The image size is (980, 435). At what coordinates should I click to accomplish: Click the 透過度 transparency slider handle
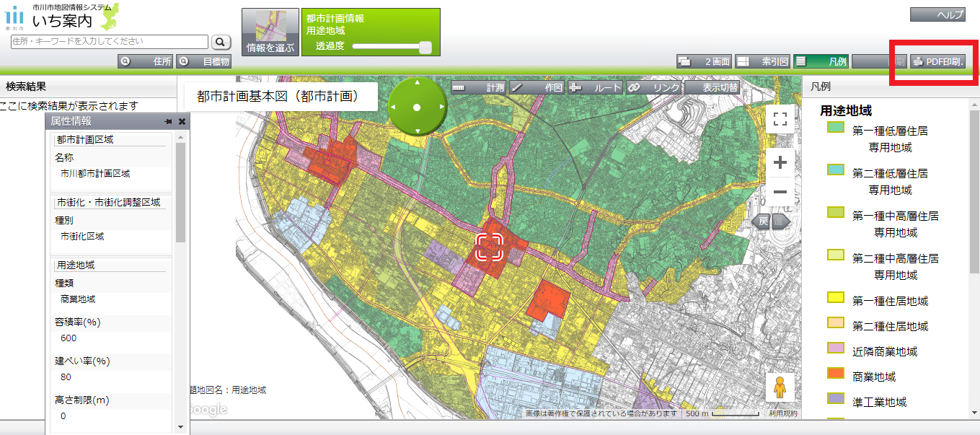pyautogui.click(x=425, y=47)
